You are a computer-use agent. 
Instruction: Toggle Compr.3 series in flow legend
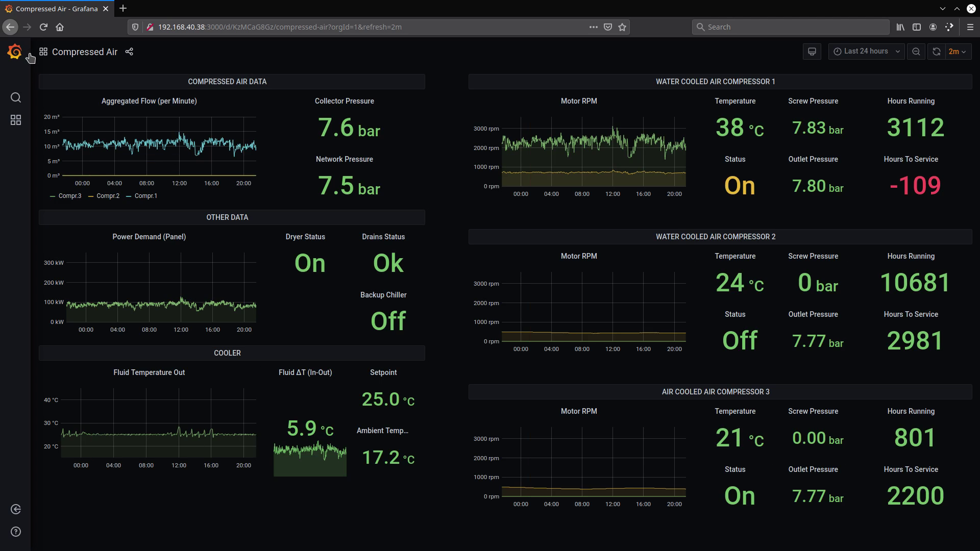[x=69, y=196]
